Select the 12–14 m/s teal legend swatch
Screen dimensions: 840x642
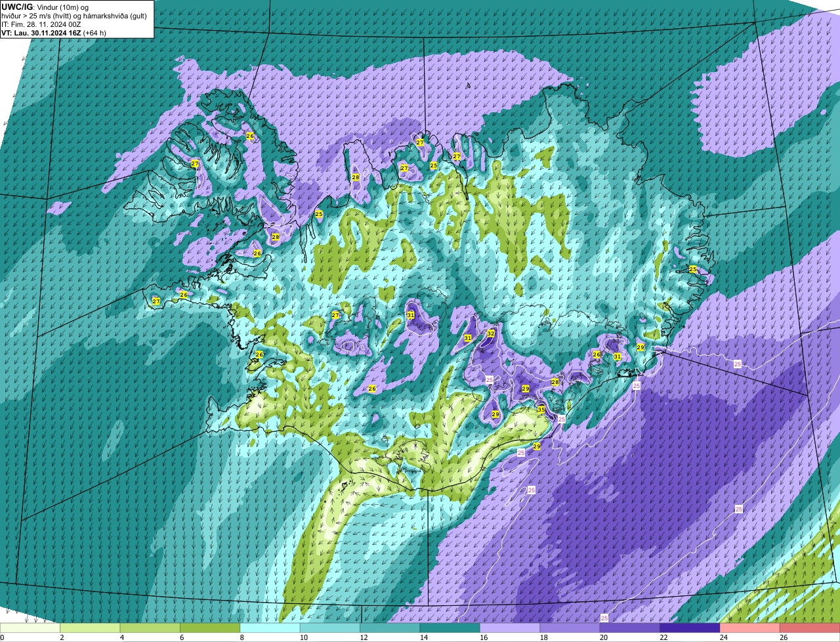coord(390,628)
